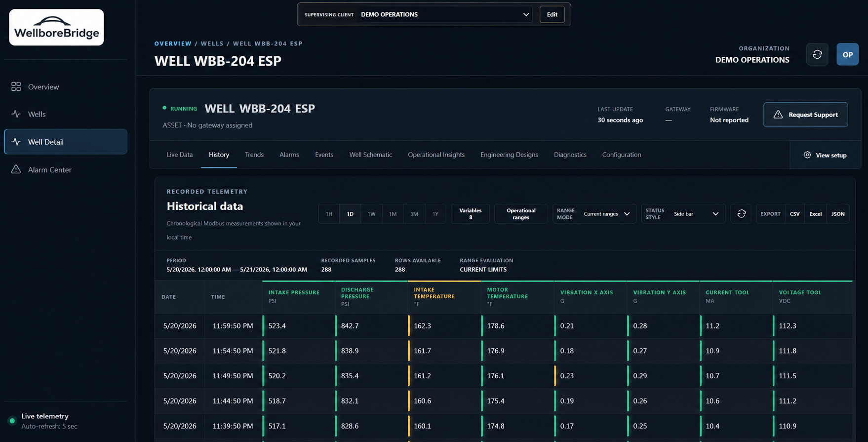Select Well Detail in the sidebar
The image size is (868, 442).
pyautogui.click(x=65, y=142)
